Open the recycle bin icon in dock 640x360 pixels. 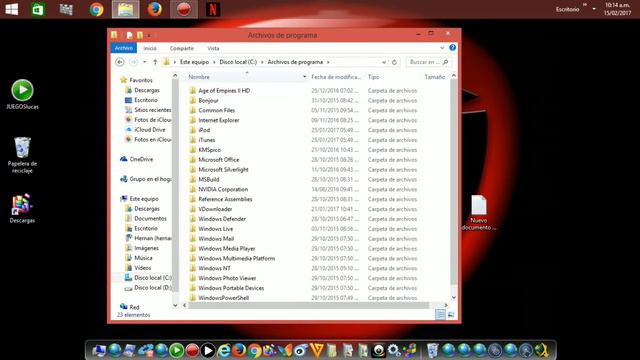432,350
